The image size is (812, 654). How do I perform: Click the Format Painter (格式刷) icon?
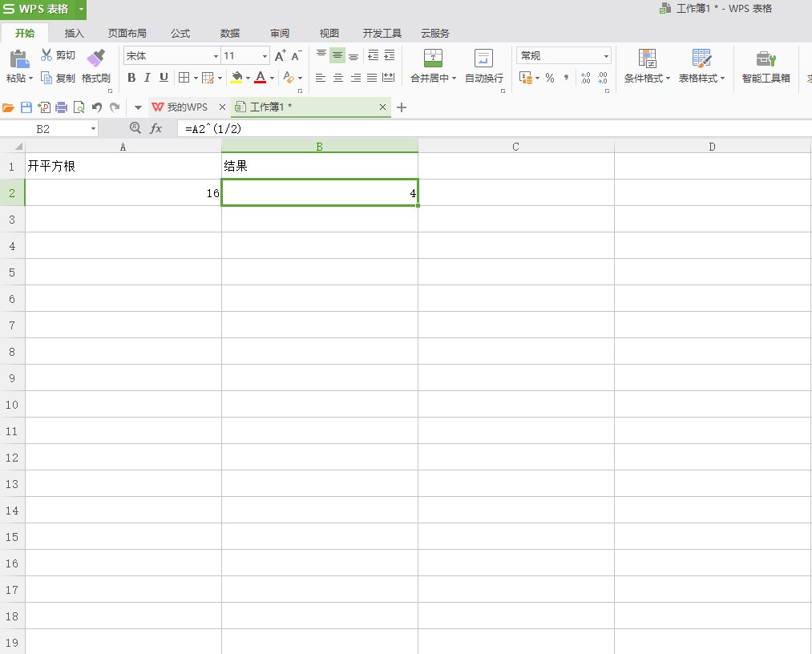96,59
